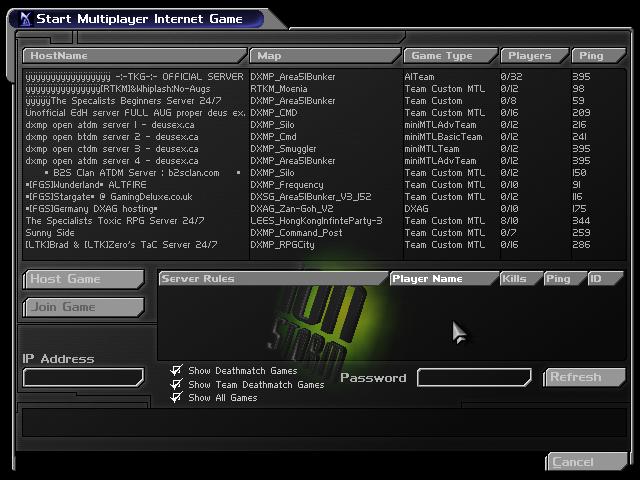Select dxmp open atdm server 4 row
The height and width of the screenshot is (480, 640).
tap(324, 161)
